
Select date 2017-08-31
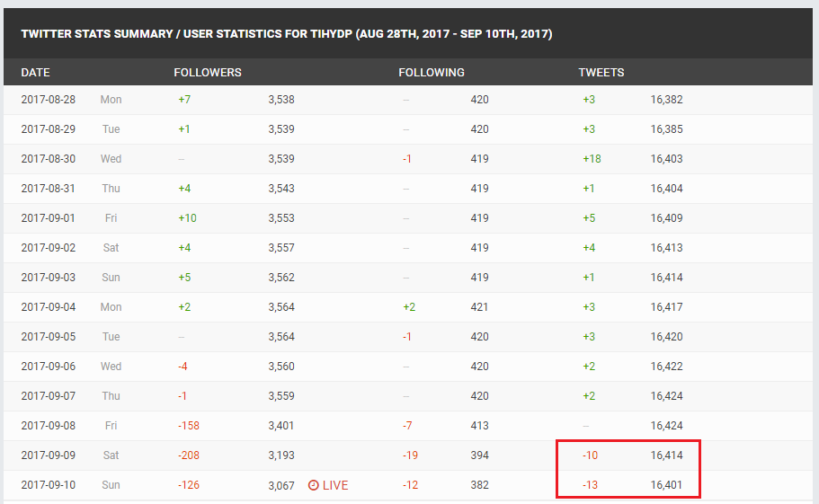click(48, 189)
